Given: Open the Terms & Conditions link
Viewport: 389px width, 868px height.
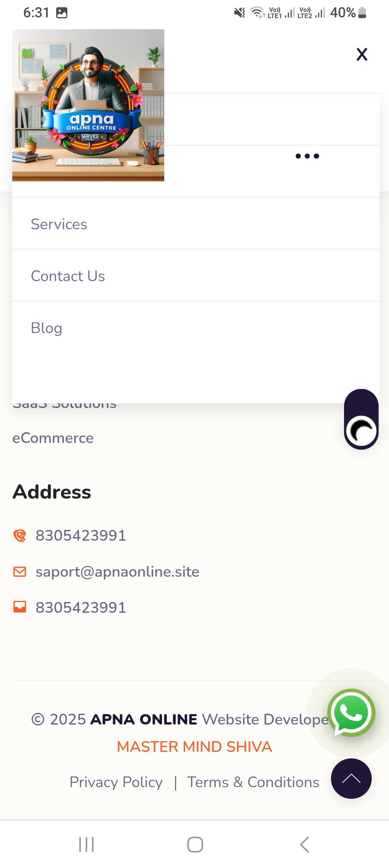Looking at the screenshot, I should click(x=253, y=782).
